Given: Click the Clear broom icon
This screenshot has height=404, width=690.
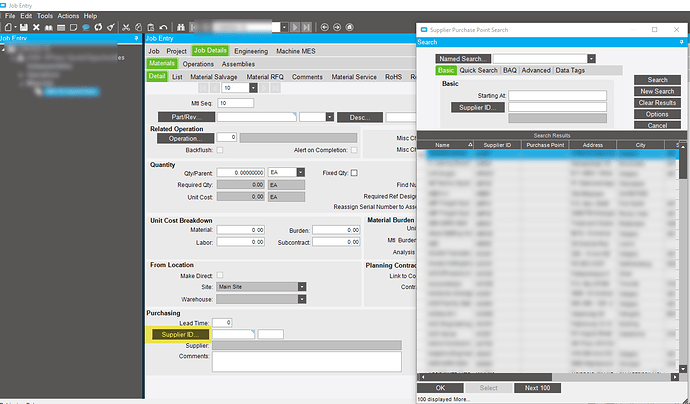Looking at the screenshot, I should [110, 27].
